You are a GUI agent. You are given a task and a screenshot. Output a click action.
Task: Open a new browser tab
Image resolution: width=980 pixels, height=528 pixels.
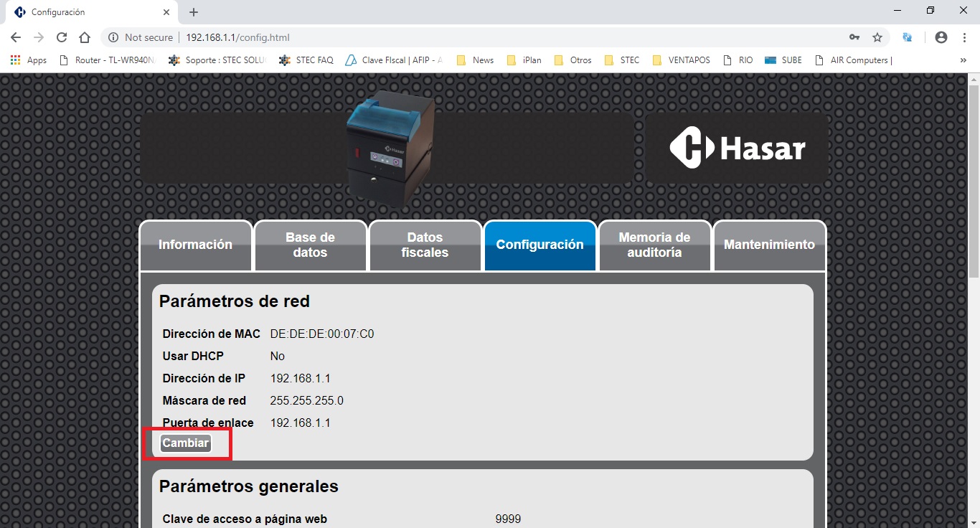pyautogui.click(x=194, y=12)
